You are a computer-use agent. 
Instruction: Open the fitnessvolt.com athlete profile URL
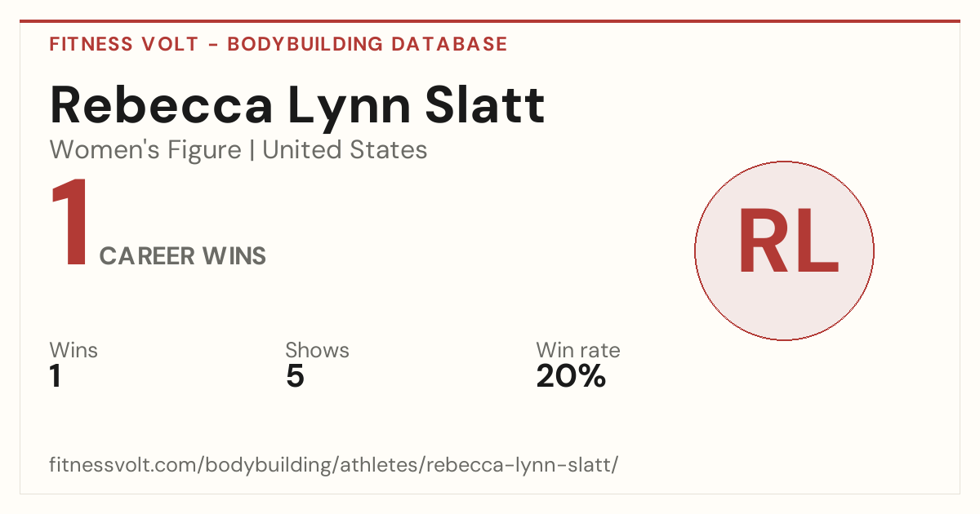click(334, 466)
